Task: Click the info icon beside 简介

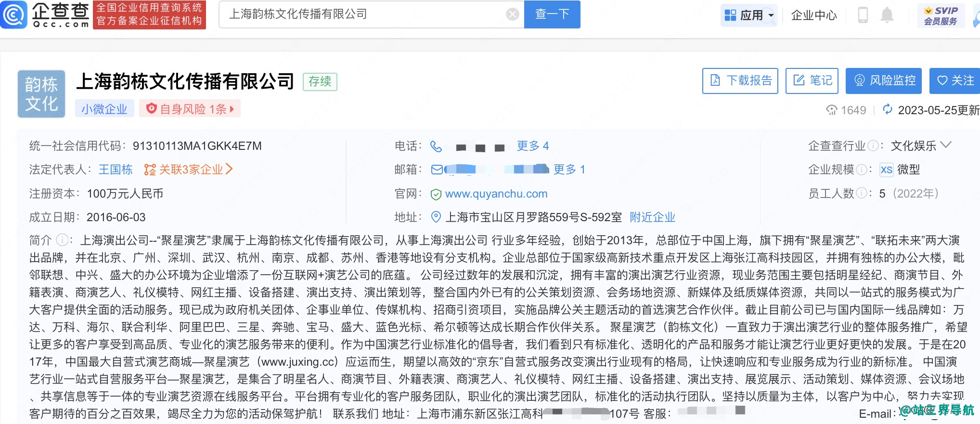Action: [62, 239]
